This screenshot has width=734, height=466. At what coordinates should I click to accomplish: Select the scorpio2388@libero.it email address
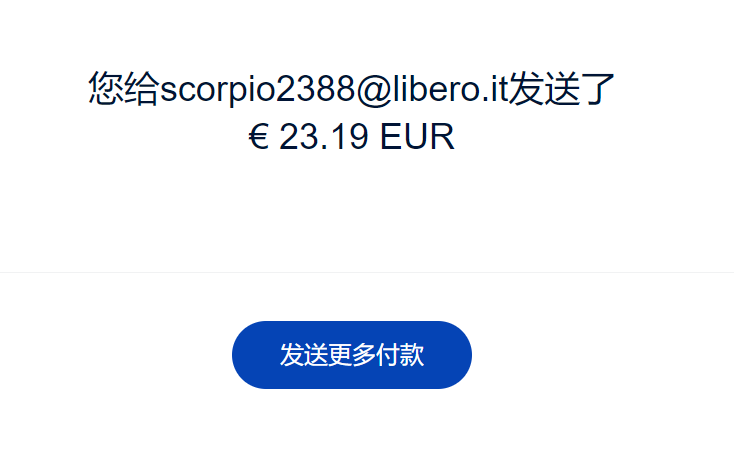[334, 89]
